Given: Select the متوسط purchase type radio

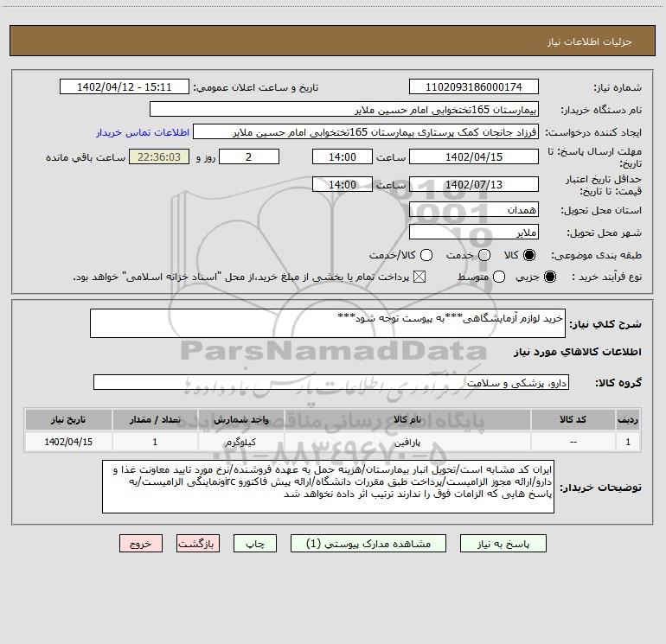Looking at the screenshot, I should (x=499, y=277).
